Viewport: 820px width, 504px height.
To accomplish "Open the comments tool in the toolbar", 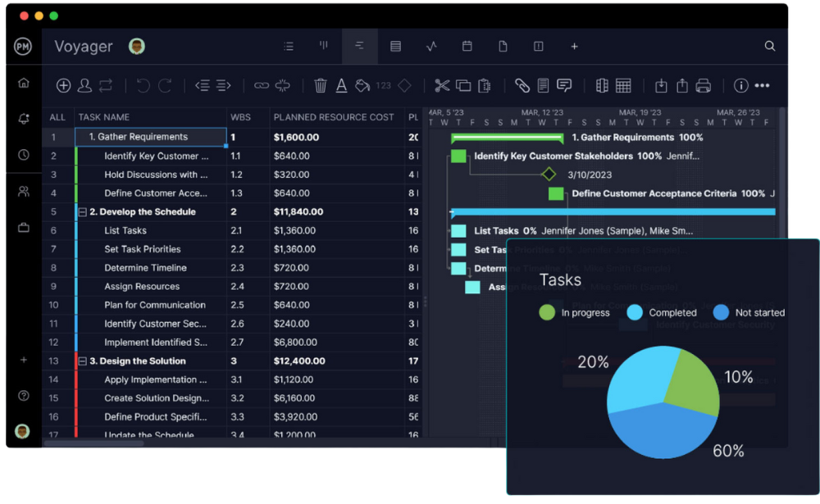I will coord(565,85).
